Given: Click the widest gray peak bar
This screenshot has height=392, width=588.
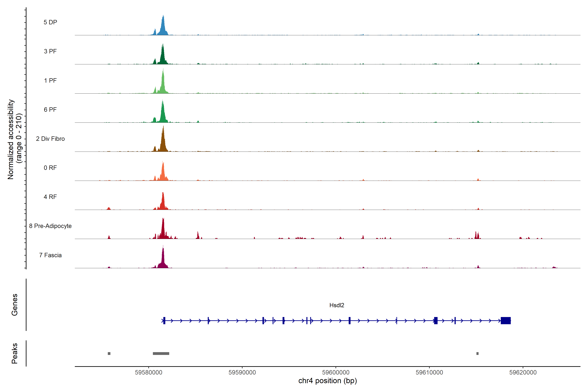Looking at the screenshot, I should coord(161,353).
